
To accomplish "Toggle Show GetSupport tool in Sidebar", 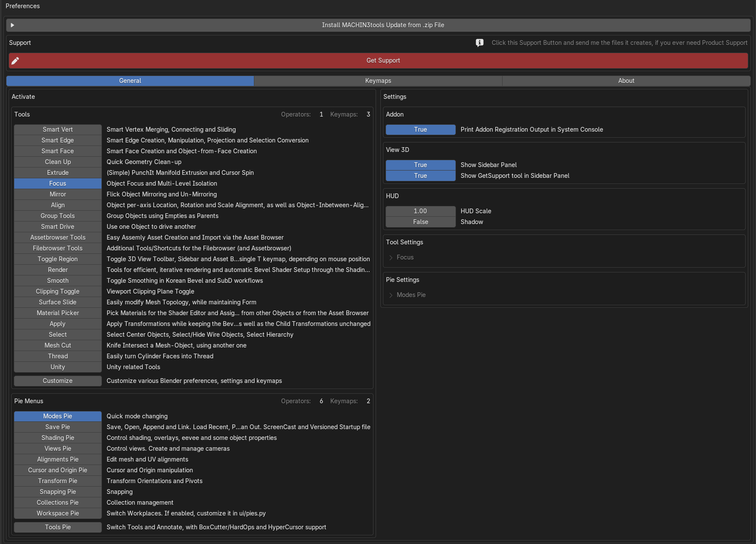I will [x=421, y=176].
